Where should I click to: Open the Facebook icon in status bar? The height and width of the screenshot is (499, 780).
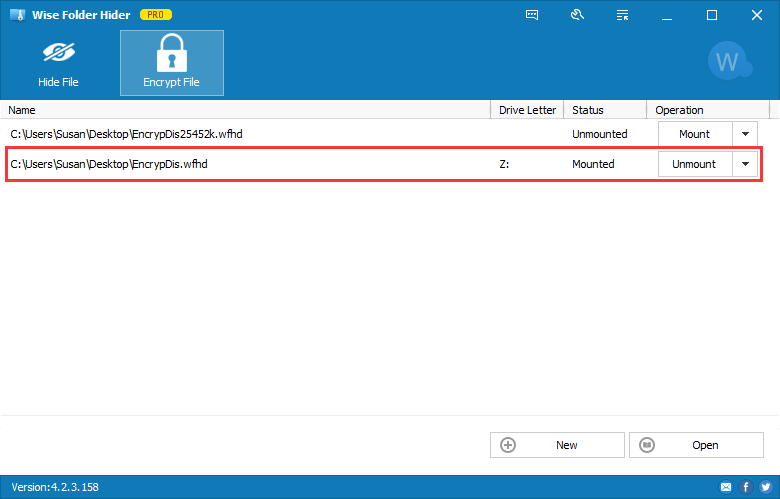coord(746,487)
